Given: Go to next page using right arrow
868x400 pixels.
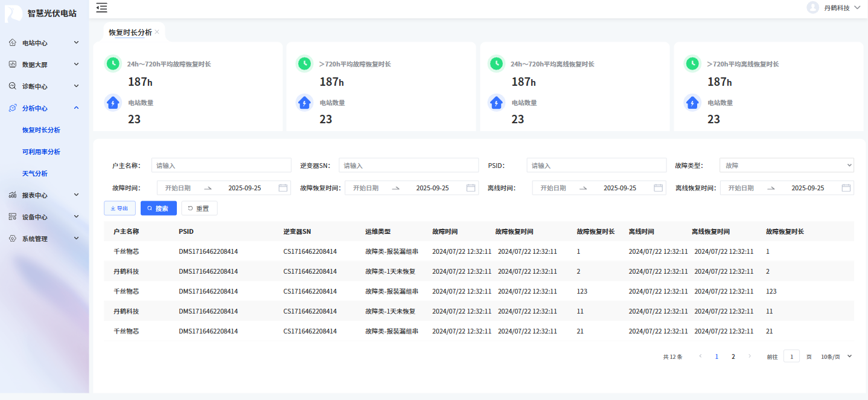Looking at the screenshot, I should pyautogui.click(x=750, y=356).
